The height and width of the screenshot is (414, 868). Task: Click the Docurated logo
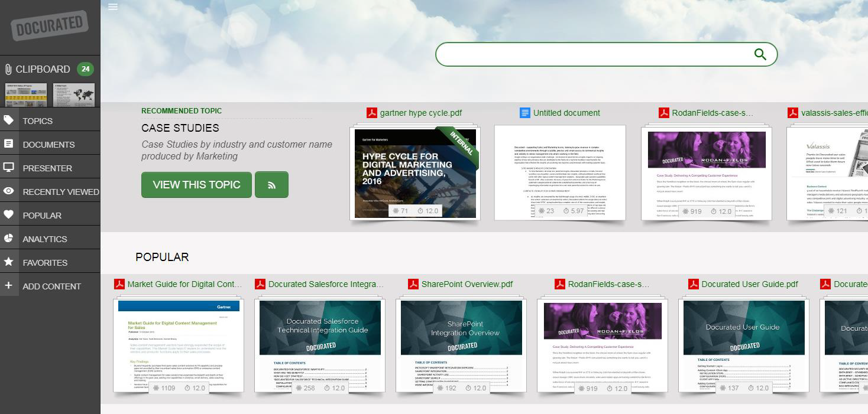(50, 25)
